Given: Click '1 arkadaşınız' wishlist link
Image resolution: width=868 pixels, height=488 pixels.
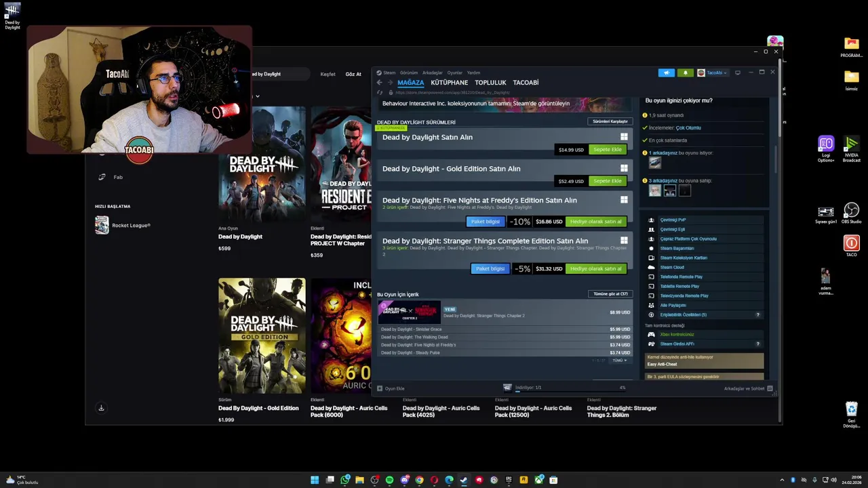Looking at the screenshot, I should tap(663, 153).
